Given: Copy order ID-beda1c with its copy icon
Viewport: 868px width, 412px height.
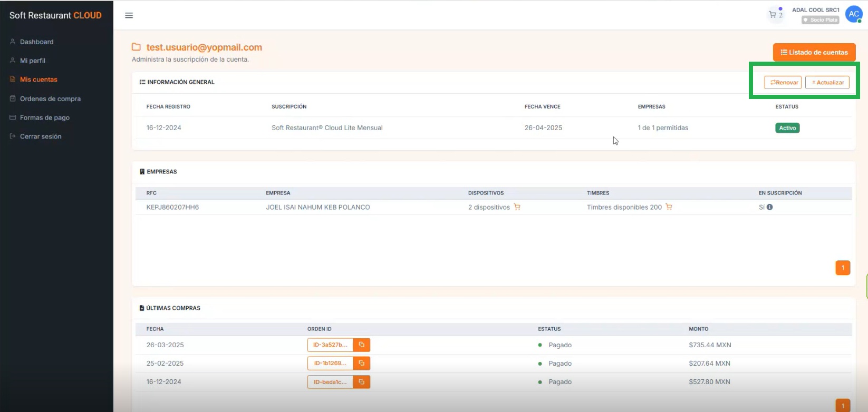Looking at the screenshot, I should tap(362, 382).
